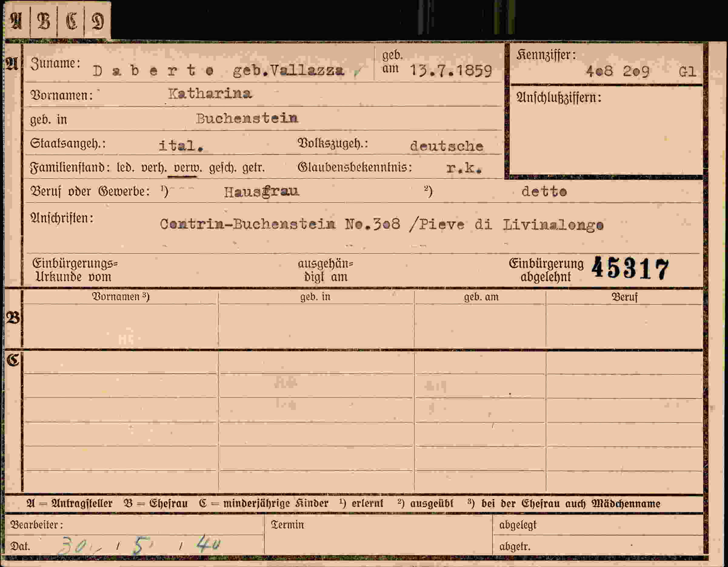Click the 'Kennziffer:' label
The image size is (728, 567).
click(x=546, y=55)
